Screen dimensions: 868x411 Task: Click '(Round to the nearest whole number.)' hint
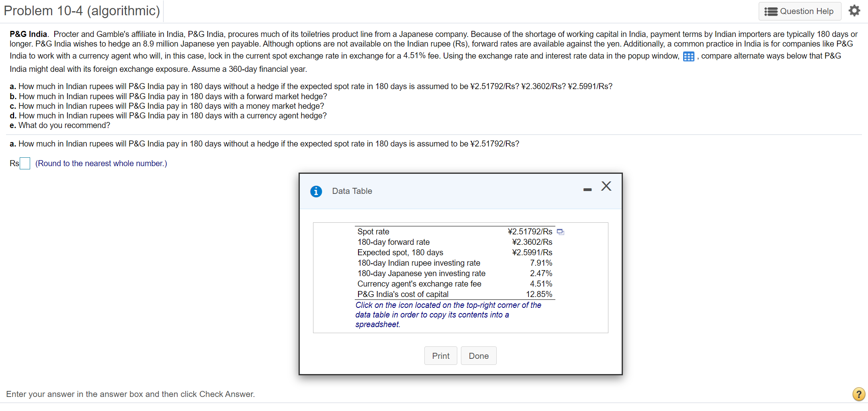tap(101, 163)
